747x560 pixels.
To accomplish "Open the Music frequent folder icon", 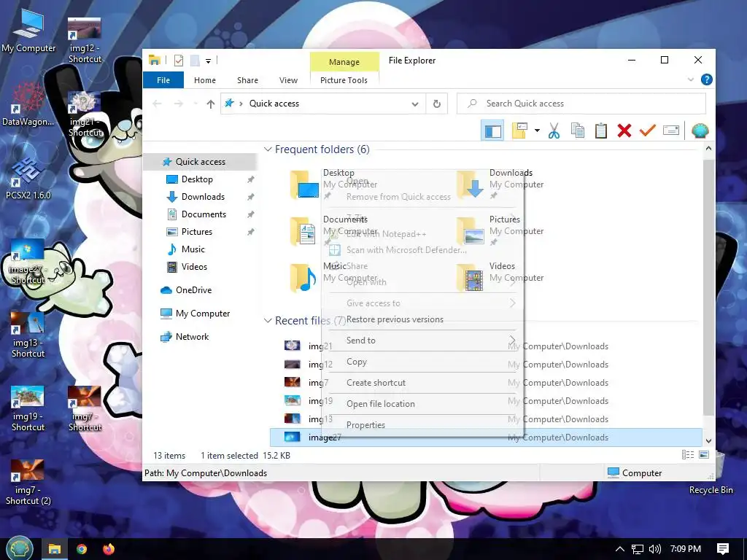I will 303,278.
